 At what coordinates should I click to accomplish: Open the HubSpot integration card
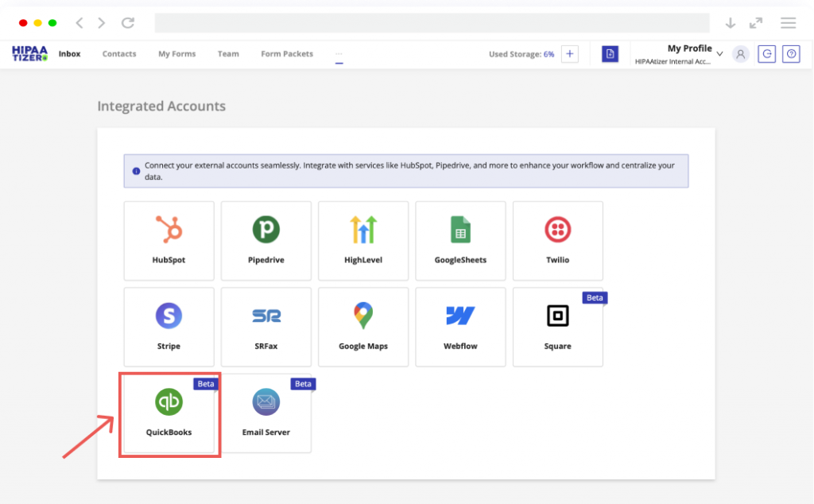(169, 241)
